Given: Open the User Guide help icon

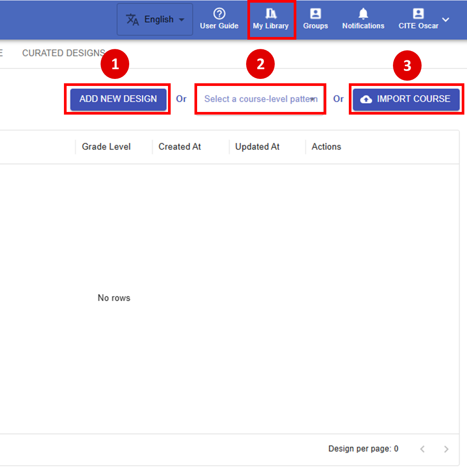Looking at the screenshot, I should [x=219, y=14].
